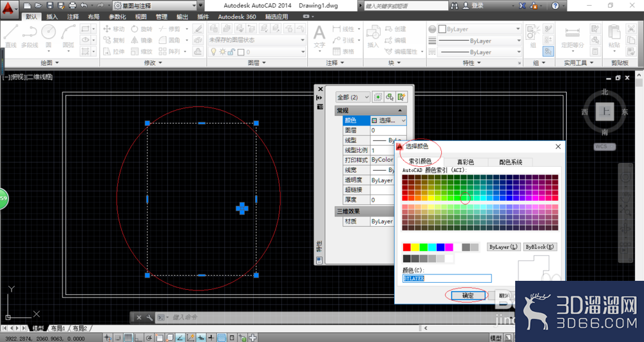Choose the 多段线 polyline tool
Screen dimensions: 644x342
[30, 36]
